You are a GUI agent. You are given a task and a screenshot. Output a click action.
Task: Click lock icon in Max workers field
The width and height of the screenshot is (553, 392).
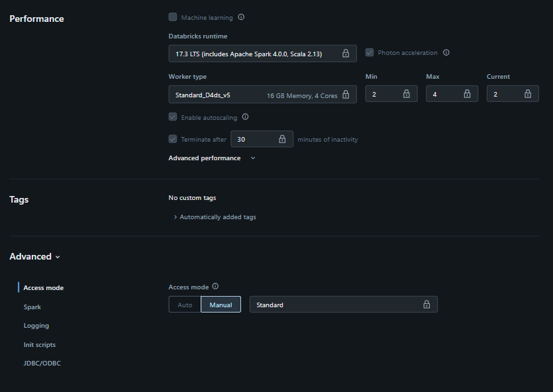(467, 94)
